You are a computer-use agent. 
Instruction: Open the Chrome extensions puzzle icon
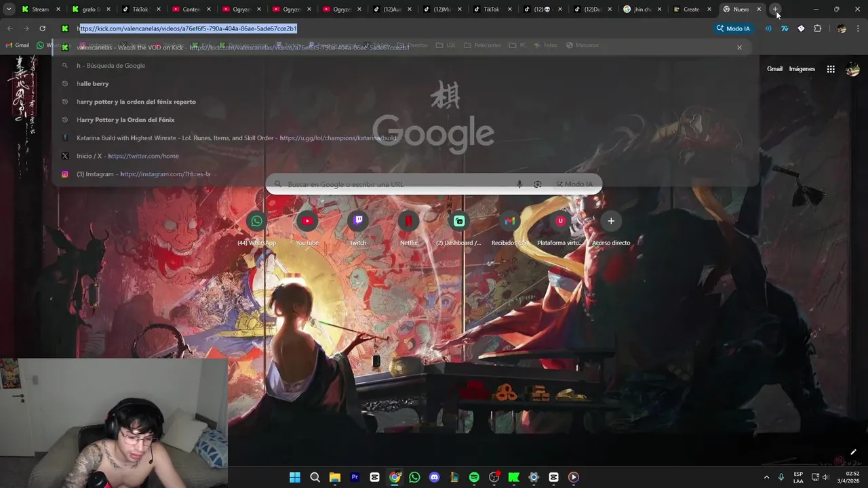(817, 28)
